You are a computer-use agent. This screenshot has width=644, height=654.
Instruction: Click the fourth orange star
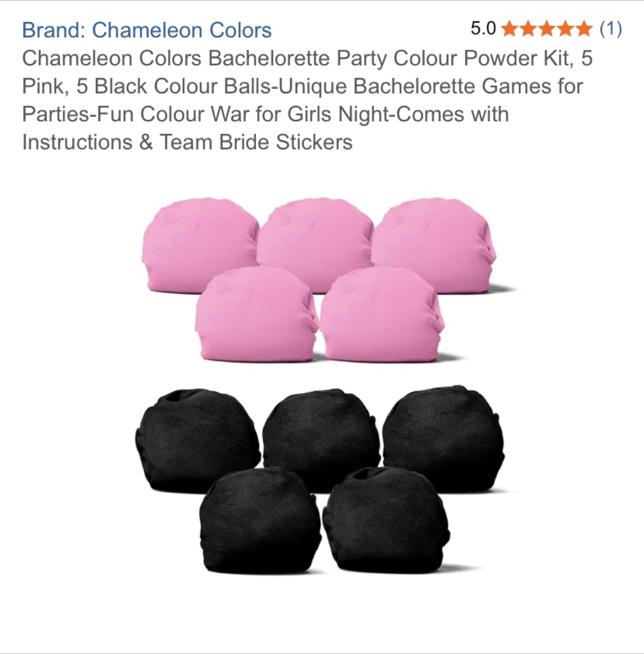pyautogui.click(x=565, y=29)
